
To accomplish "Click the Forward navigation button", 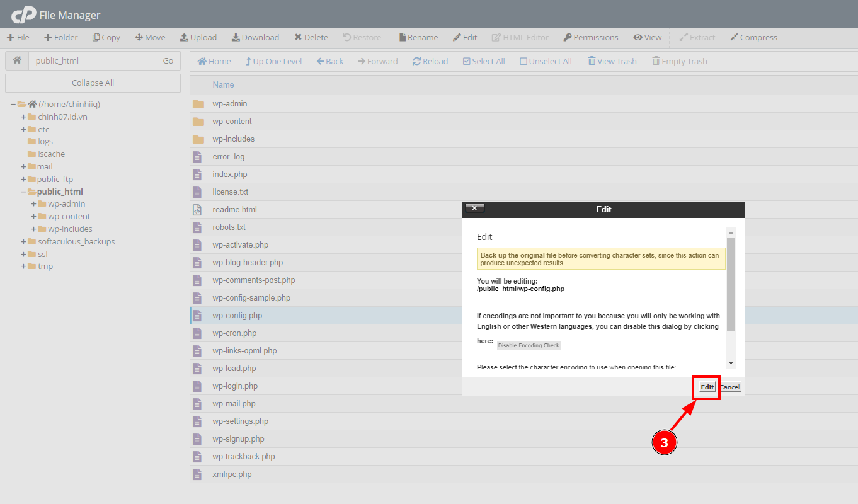I will click(x=378, y=61).
